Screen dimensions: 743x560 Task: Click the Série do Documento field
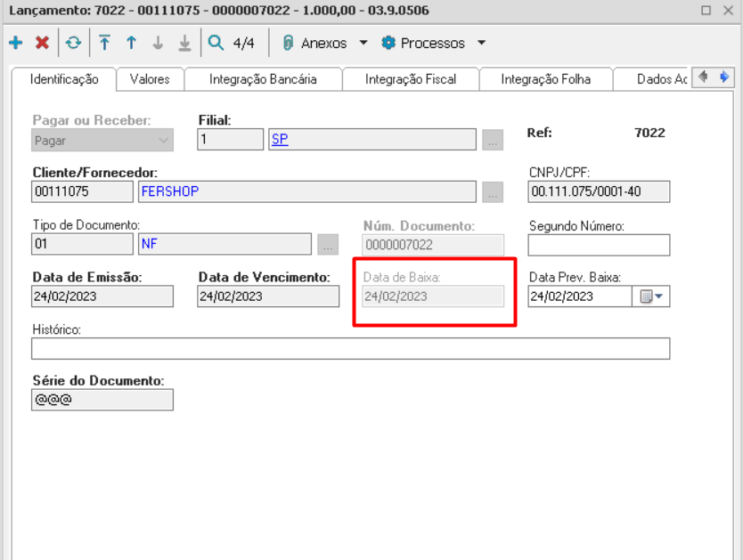(x=102, y=400)
